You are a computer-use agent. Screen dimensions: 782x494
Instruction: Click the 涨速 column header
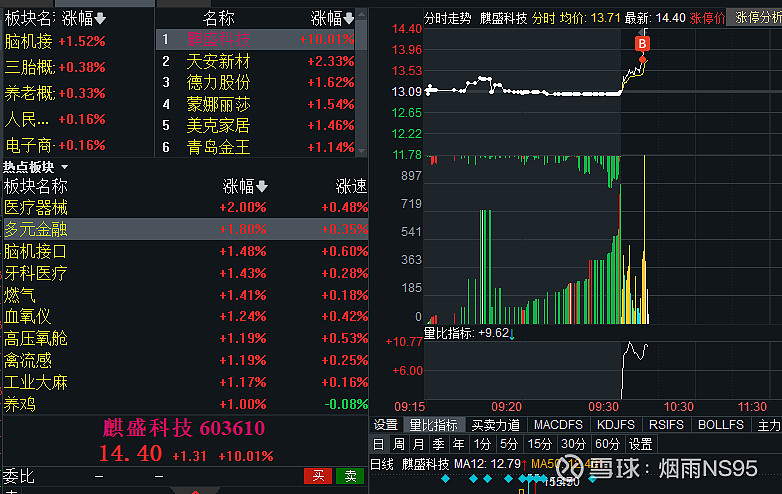click(351, 187)
